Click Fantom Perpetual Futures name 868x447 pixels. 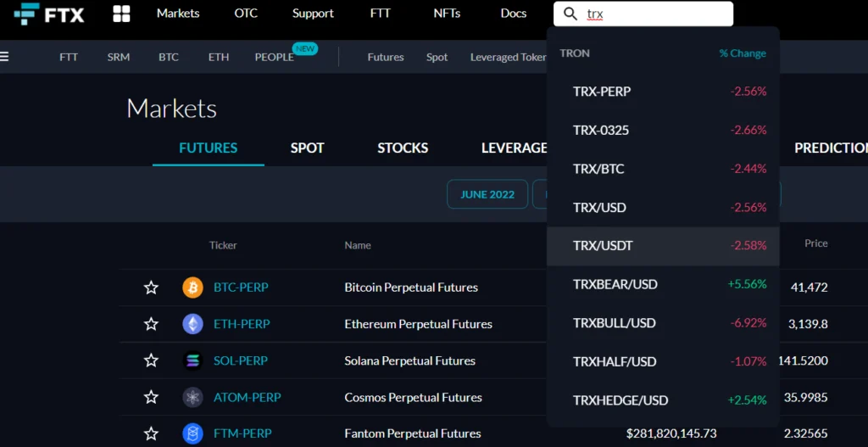click(x=413, y=433)
